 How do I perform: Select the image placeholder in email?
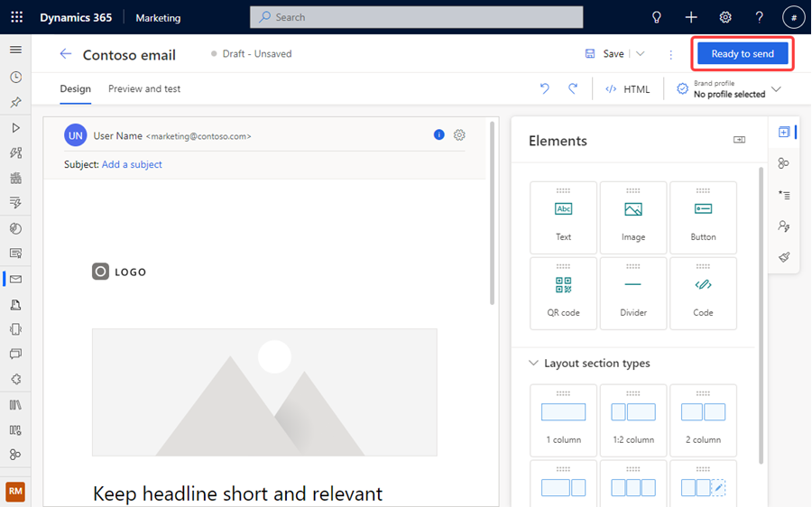tap(264, 392)
